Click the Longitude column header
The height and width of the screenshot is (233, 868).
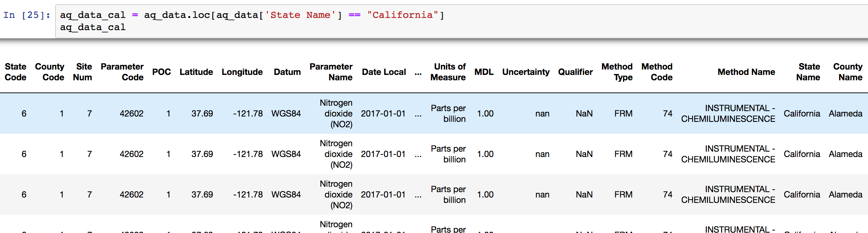coord(242,72)
